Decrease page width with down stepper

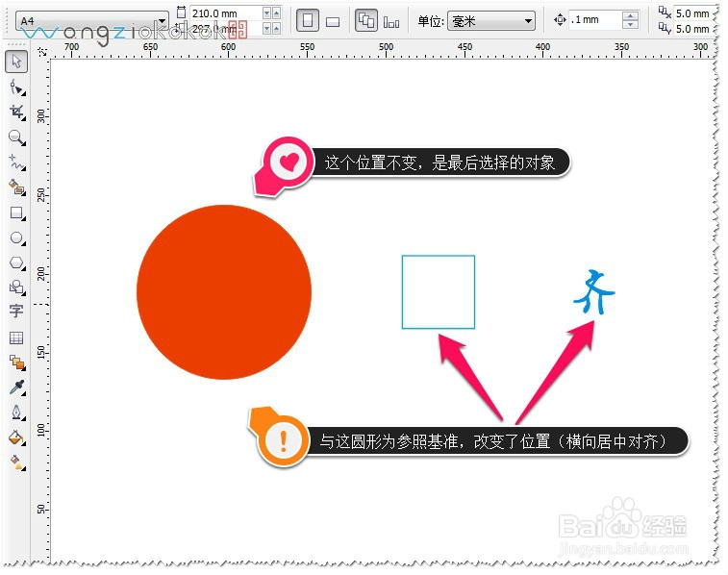click(266, 13)
